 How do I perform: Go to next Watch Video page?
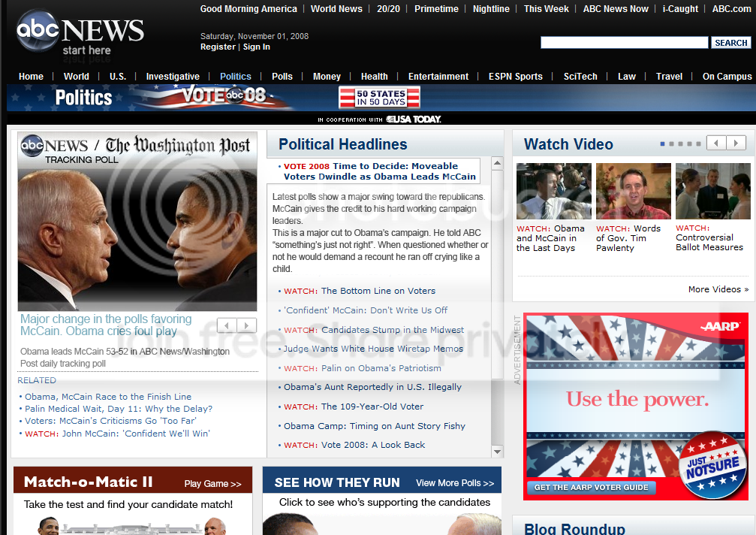pos(736,143)
